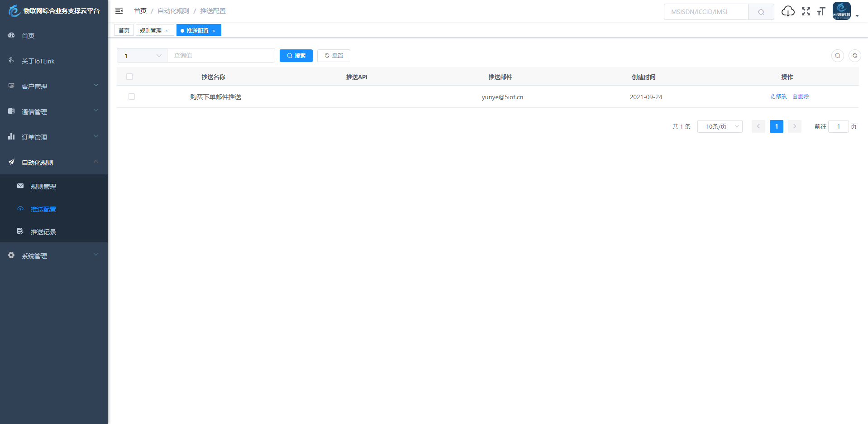Viewport: 868px width, 424px height.
Task: Click the 重置 reset button
Action: (334, 56)
